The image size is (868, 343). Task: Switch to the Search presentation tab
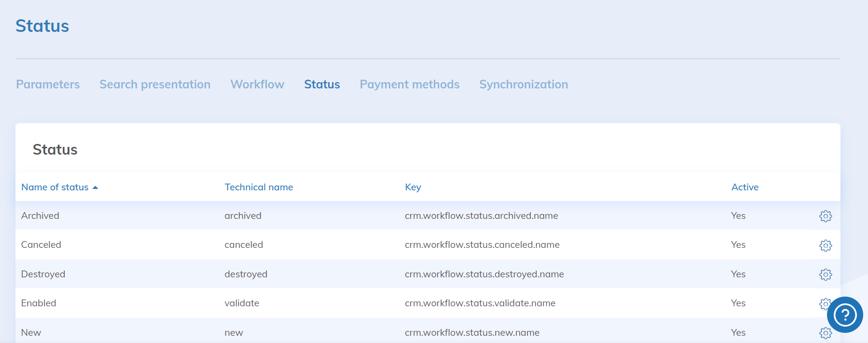tap(155, 85)
